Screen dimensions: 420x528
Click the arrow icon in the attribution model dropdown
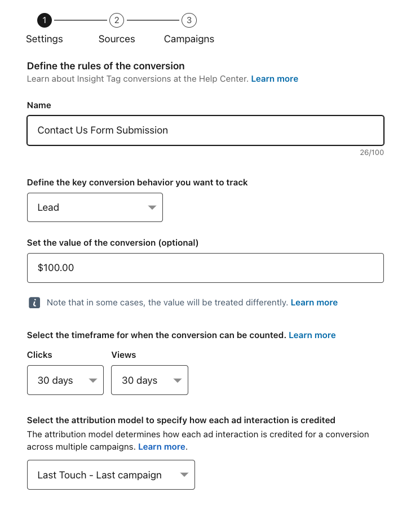tap(184, 475)
